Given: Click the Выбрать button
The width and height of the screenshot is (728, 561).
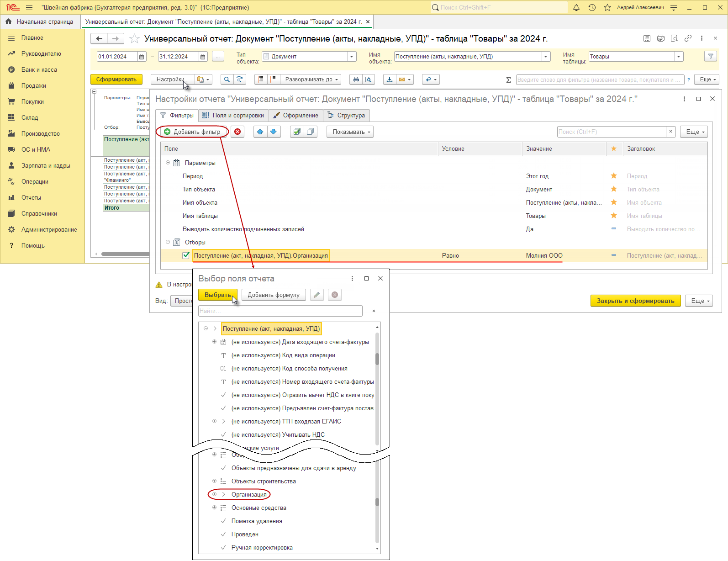Looking at the screenshot, I should click(x=218, y=295).
